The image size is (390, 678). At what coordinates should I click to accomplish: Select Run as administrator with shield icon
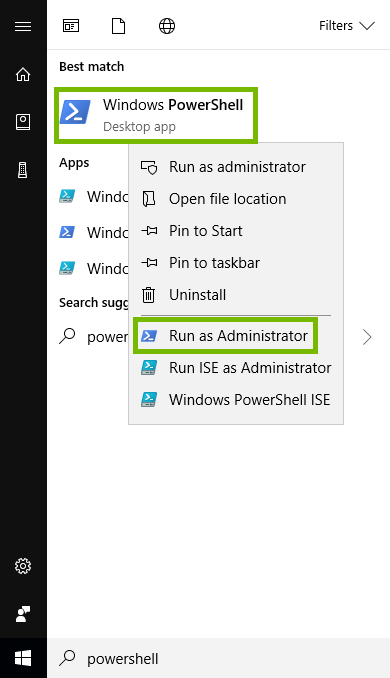(236, 167)
